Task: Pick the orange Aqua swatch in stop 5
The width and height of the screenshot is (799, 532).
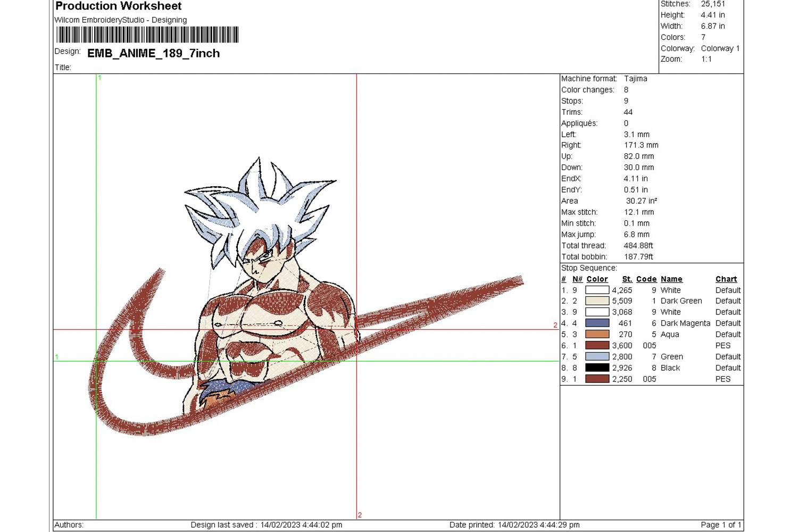Action: coord(597,334)
